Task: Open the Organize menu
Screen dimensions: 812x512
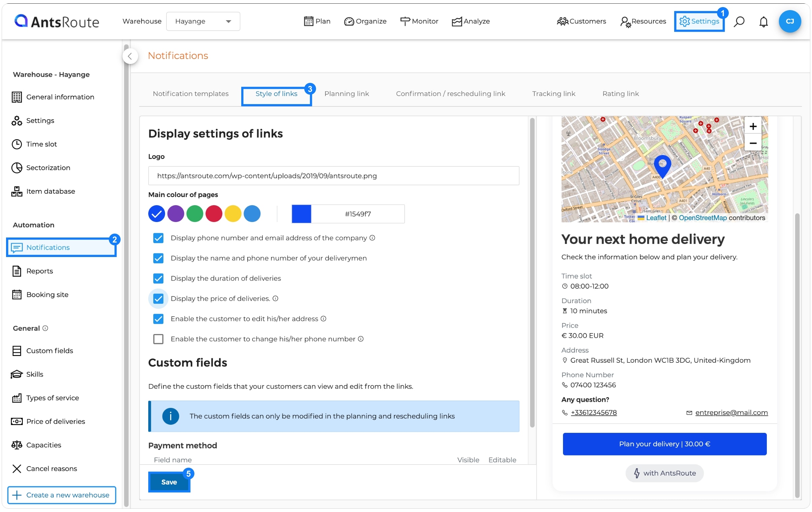Action: (365, 21)
